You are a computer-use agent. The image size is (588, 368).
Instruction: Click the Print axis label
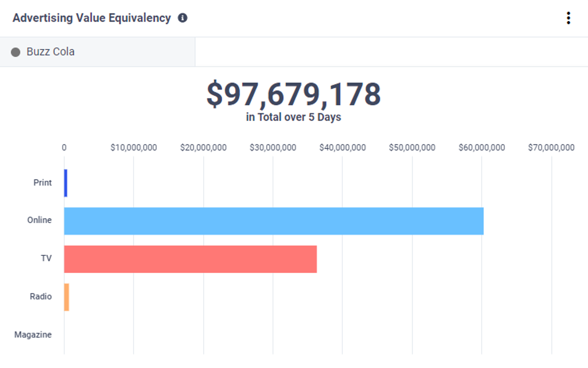43,183
